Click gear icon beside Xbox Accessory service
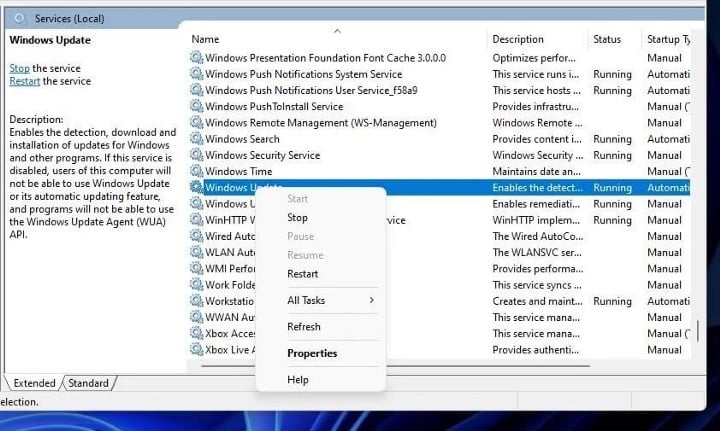This screenshot has width=720, height=431. pyautogui.click(x=197, y=333)
